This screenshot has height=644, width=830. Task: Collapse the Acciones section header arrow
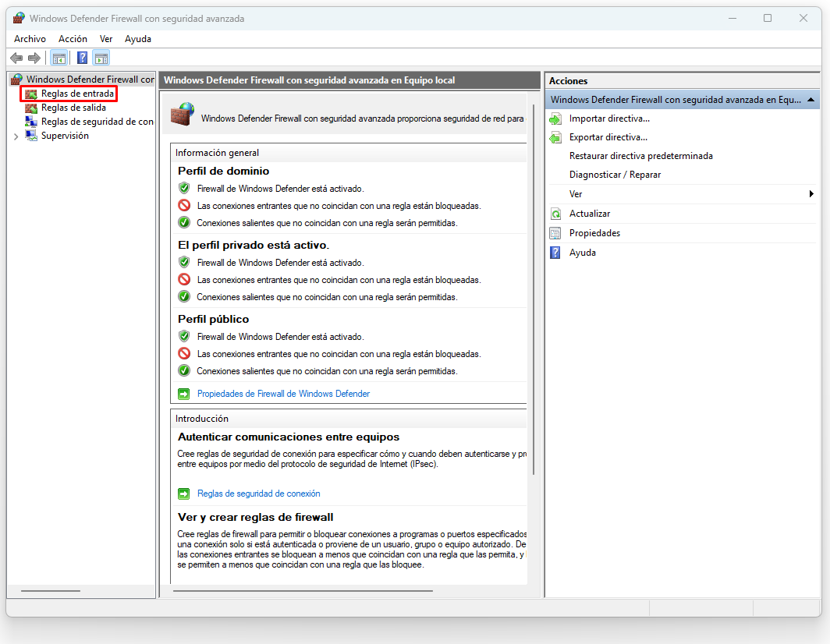coord(810,100)
